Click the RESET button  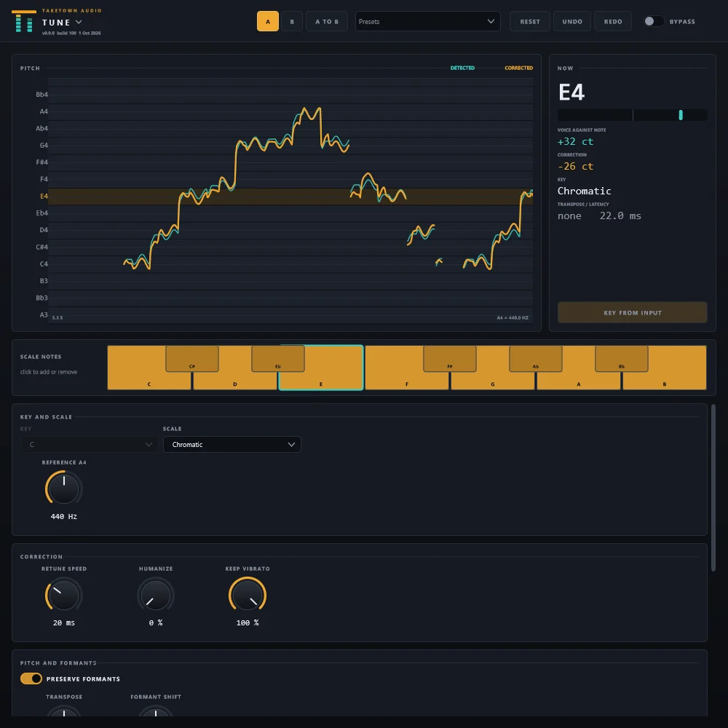(x=530, y=21)
